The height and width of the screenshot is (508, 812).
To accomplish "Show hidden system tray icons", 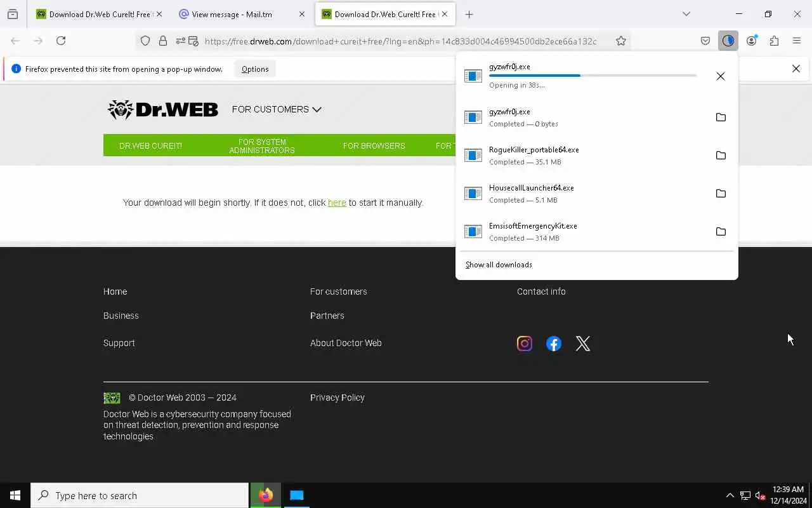I will coord(730,495).
